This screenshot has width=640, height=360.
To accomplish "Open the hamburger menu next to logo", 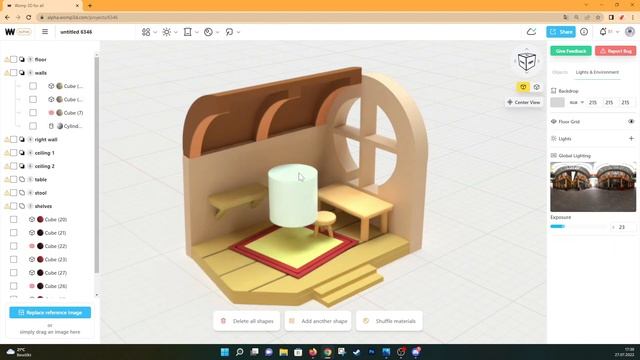I will coord(45,32).
